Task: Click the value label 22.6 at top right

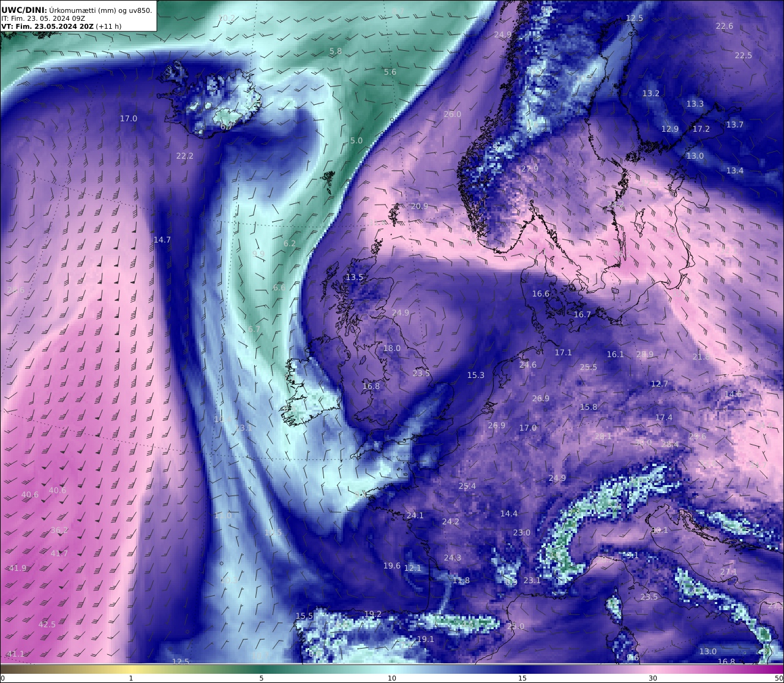Action: pyautogui.click(x=724, y=26)
